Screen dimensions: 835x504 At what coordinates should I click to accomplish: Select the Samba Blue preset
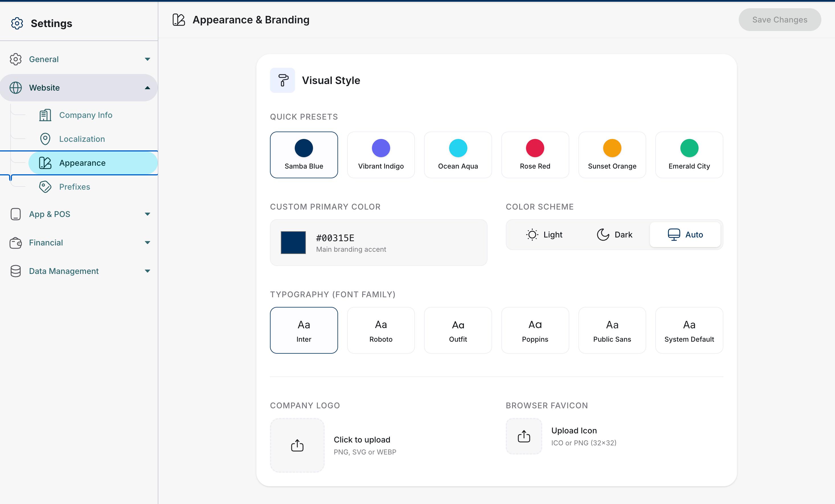[304, 155]
